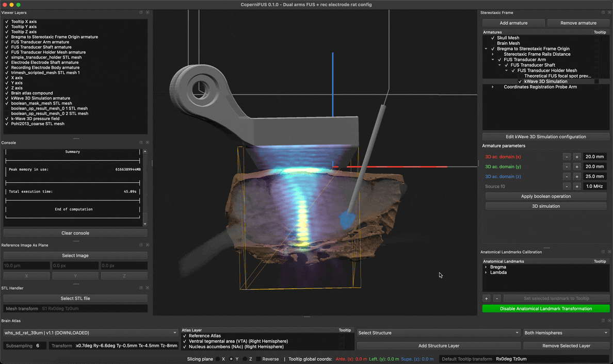Screen dimensions: 613x364
Task: Click Add Structure Layer button
Action: (439, 345)
